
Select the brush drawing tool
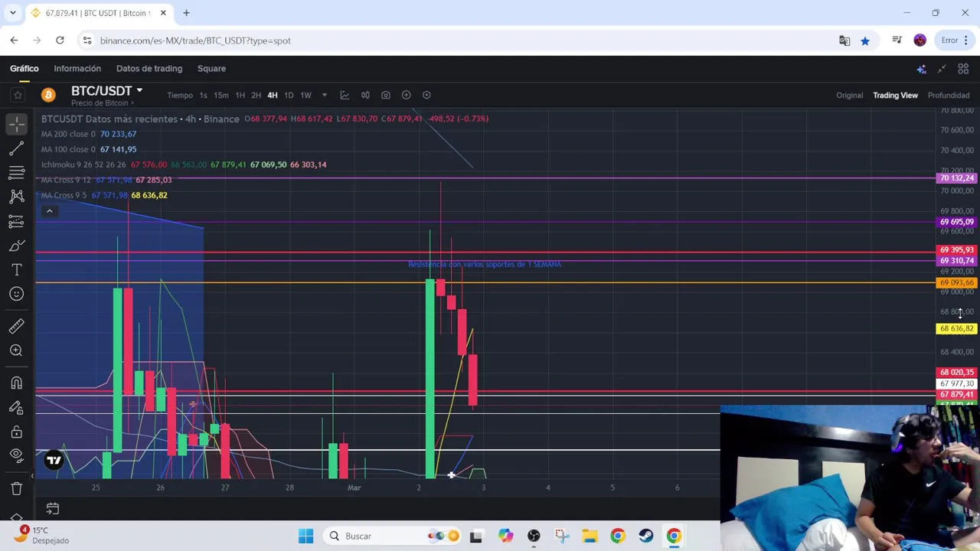pyautogui.click(x=17, y=246)
